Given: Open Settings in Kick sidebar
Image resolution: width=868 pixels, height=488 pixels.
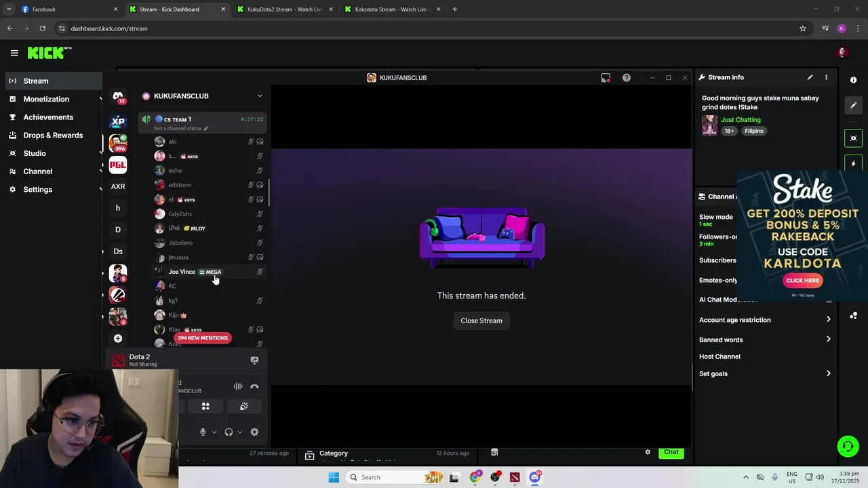Looking at the screenshot, I should tap(52, 190).
